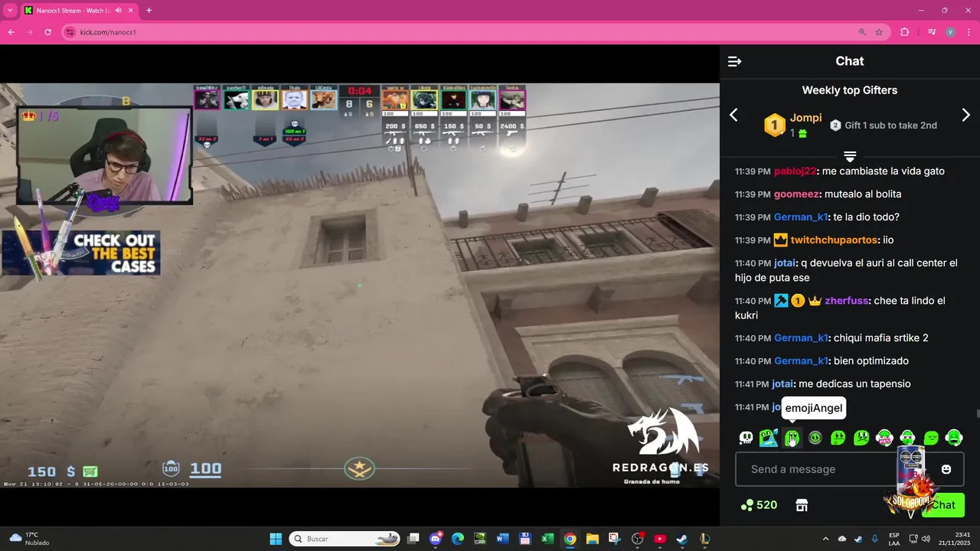Show hidden system tray icons
The image size is (980, 551).
point(825,539)
